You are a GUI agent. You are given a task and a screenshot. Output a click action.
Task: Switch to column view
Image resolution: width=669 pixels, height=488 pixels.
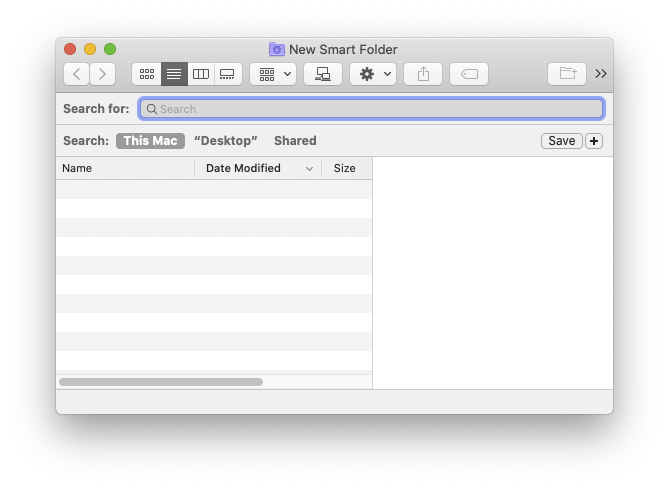pos(201,74)
